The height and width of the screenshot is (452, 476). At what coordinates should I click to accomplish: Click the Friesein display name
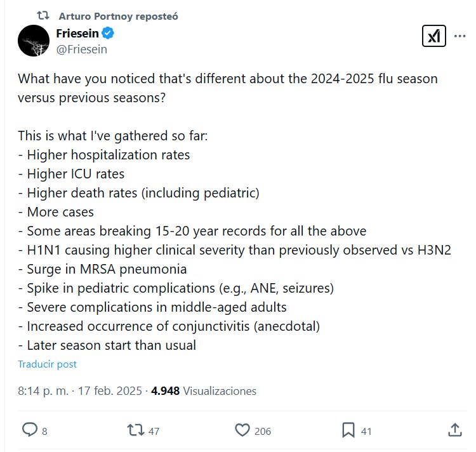coord(78,34)
